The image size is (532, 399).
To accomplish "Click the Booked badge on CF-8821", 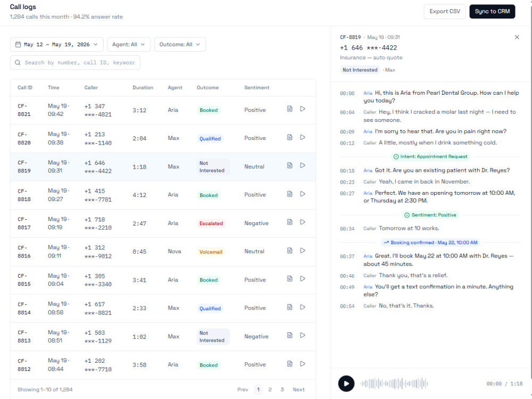I will click(209, 110).
